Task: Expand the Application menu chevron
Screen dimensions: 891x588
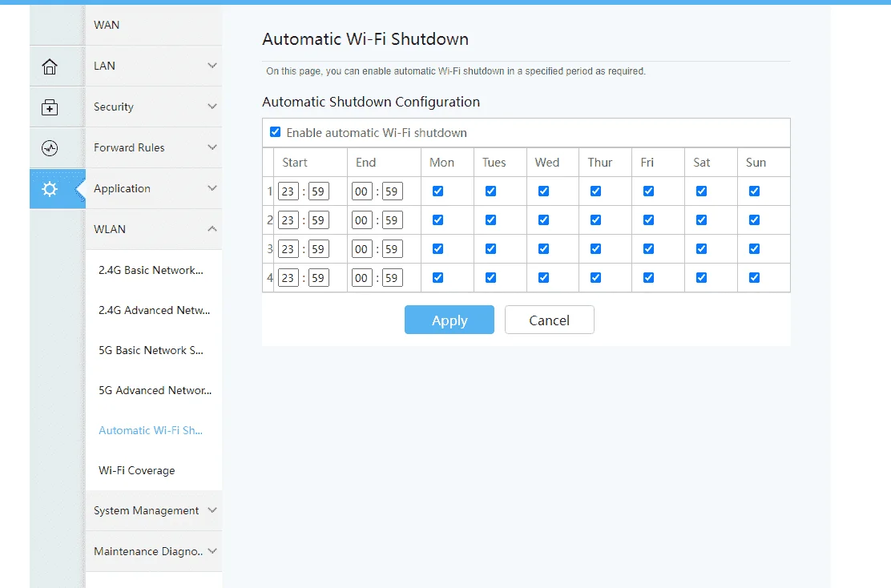Action: [212, 188]
